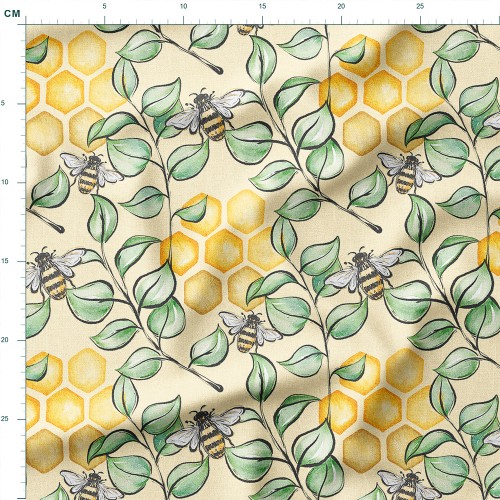The width and height of the screenshot is (500, 500).
Task: Click the CM unit label
Action: (12, 13)
